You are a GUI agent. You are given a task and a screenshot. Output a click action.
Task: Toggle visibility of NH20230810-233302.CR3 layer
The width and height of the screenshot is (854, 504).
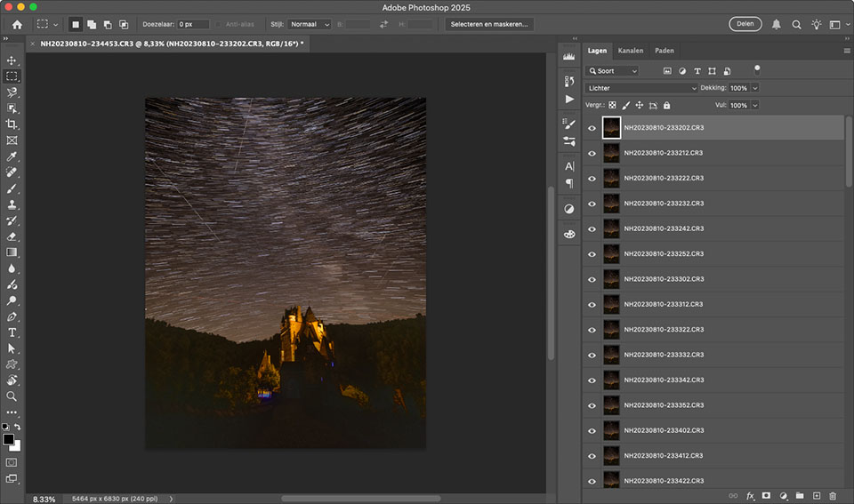click(x=592, y=279)
